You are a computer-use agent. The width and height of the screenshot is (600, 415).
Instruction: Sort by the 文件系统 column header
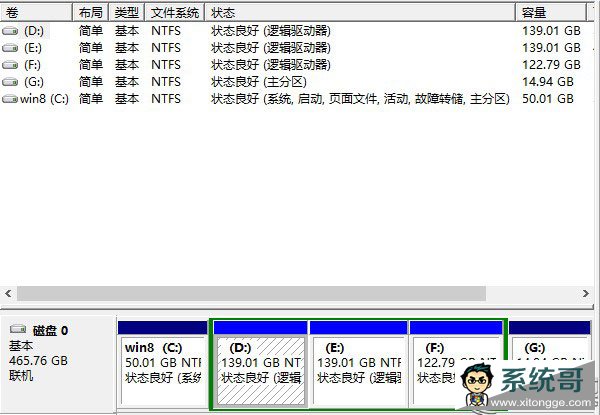[174, 13]
